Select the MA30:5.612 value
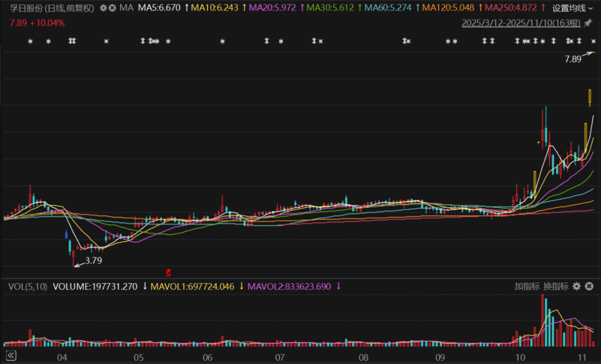Viewport: 601px width, 364px height. pos(330,8)
